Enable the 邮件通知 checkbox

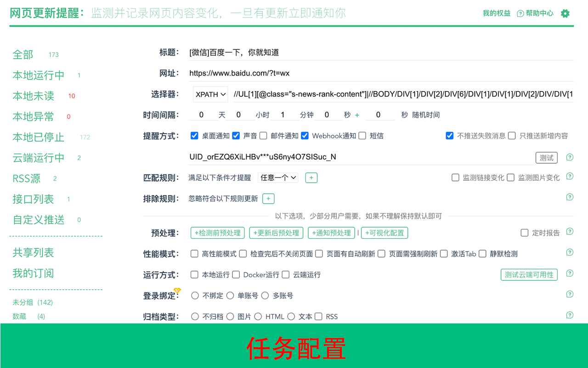pos(262,135)
